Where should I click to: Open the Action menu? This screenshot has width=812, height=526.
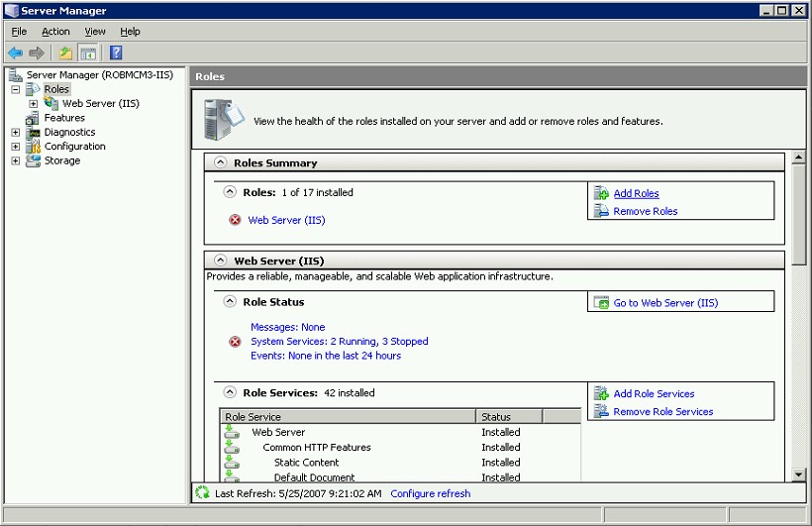point(55,32)
